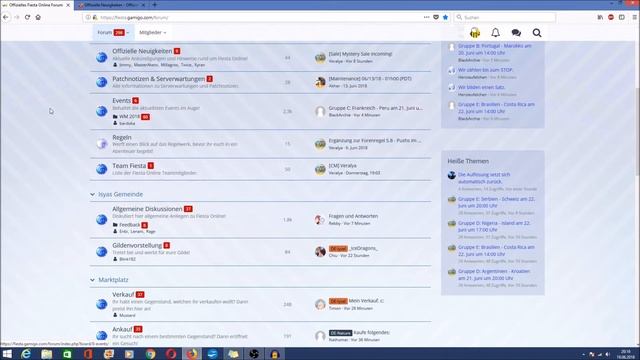Click the red unread badge beside Verkauf
The height and width of the screenshot is (360, 640).
point(140,295)
